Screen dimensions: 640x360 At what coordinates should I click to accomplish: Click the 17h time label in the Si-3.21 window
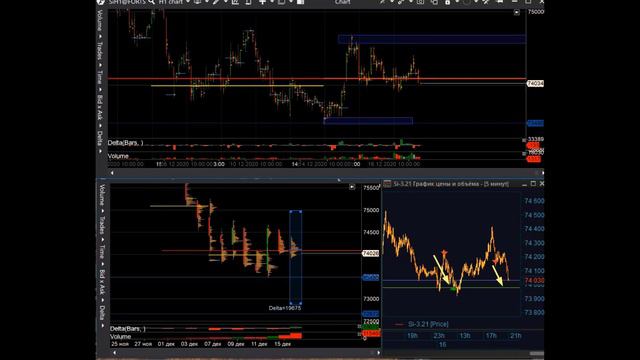click(x=491, y=336)
